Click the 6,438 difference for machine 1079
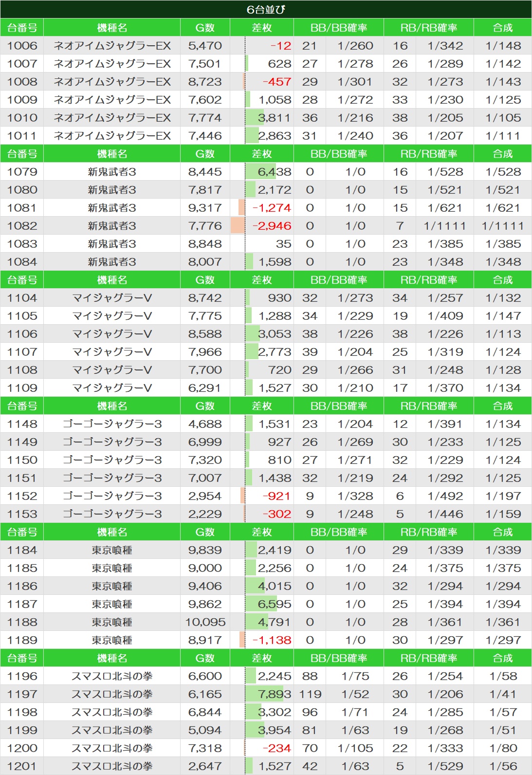Viewport: 532px width, 775px height. point(275,172)
